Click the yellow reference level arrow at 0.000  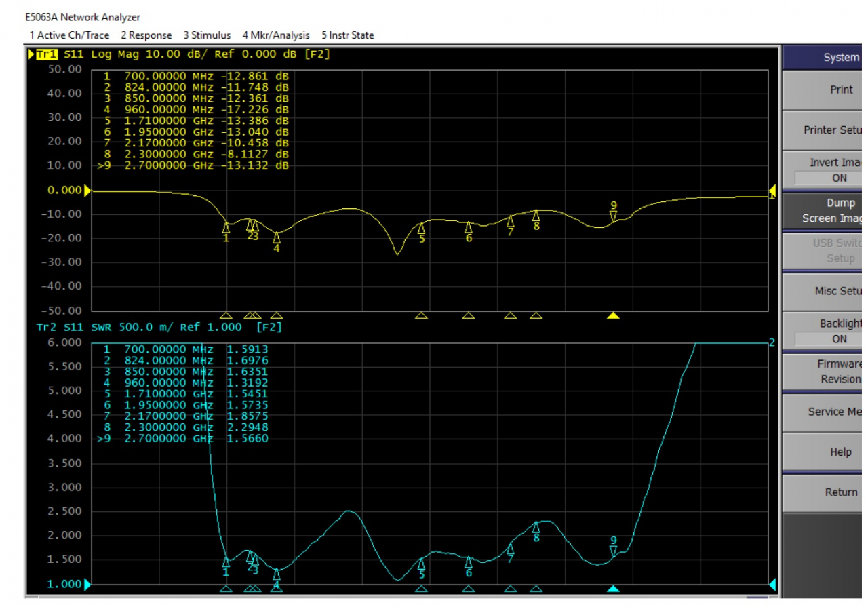coord(87,191)
